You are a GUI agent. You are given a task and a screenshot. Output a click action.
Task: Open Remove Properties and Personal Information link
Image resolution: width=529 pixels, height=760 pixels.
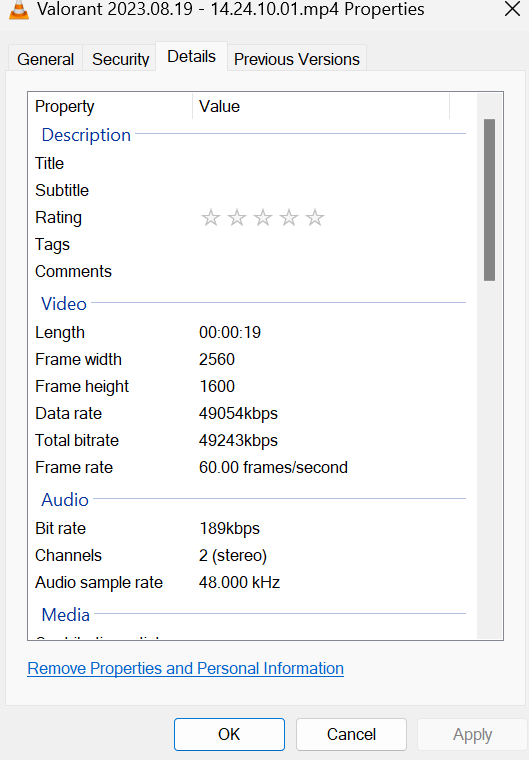pos(185,668)
